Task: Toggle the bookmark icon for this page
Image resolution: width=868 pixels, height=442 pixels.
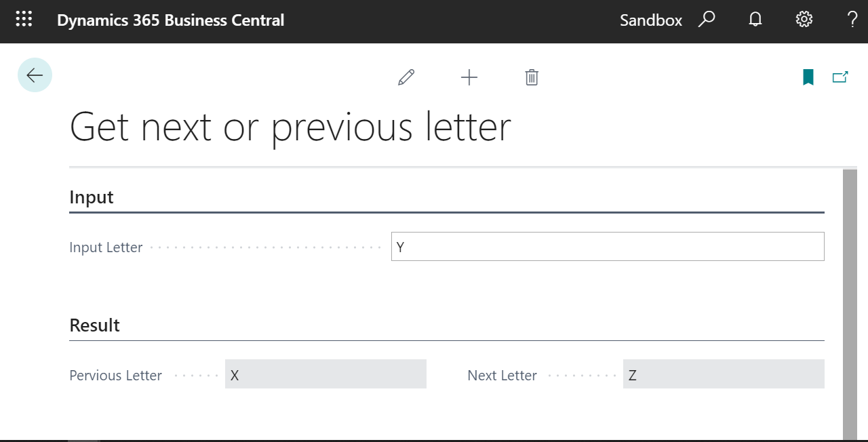Action: [808, 77]
